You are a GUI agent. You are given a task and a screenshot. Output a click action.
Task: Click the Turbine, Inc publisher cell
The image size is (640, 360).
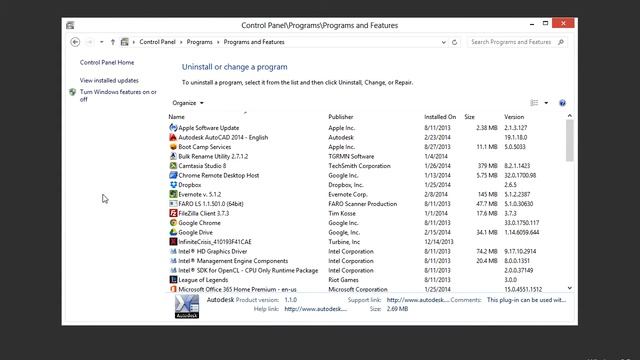pyautogui.click(x=344, y=242)
